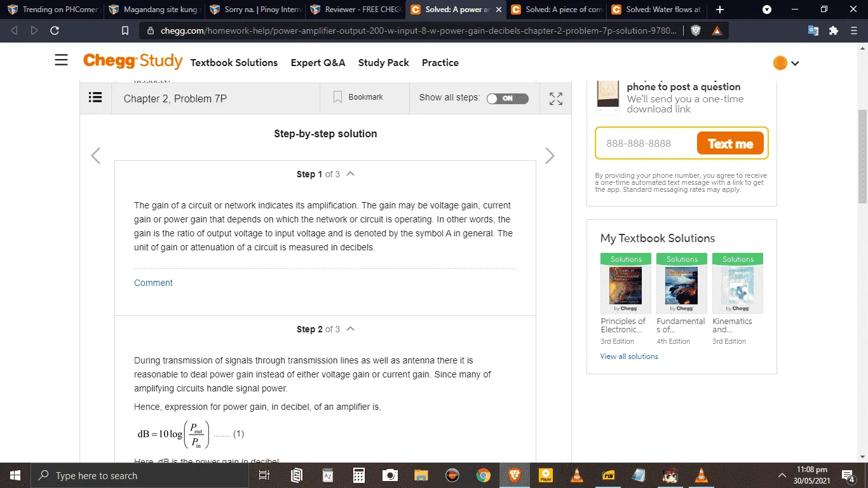Switch to Trending on PHCorner tab
This screenshot has height=488, width=868.
[x=52, y=10]
